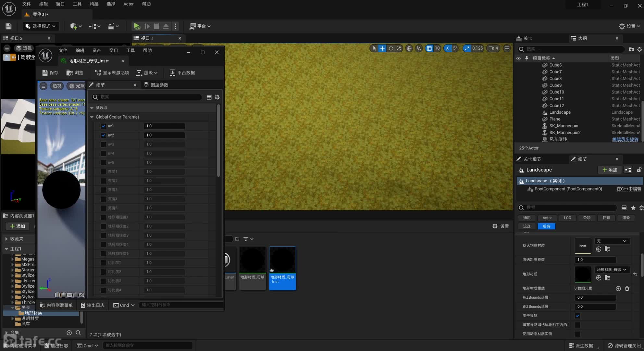The width and height of the screenshot is (644, 351).
Task: Click trash icon for 地形材质重载 array
Action: click(x=627, y=288)
